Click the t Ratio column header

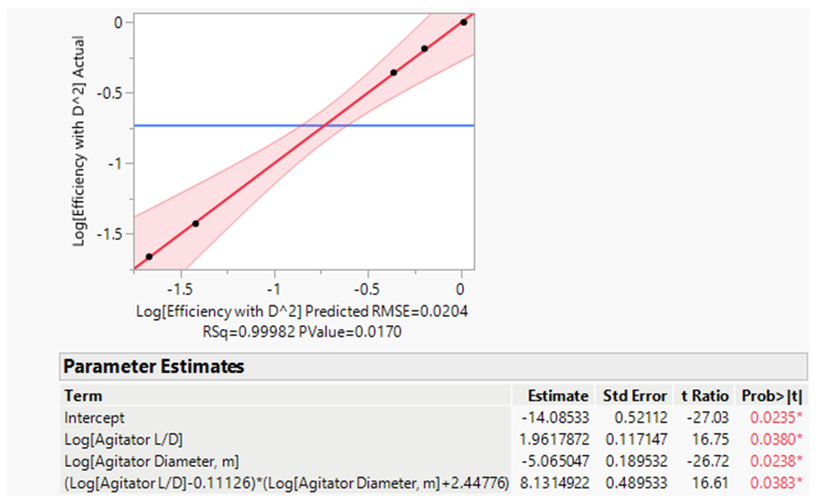pyautogui.click(x=705, y=396)
